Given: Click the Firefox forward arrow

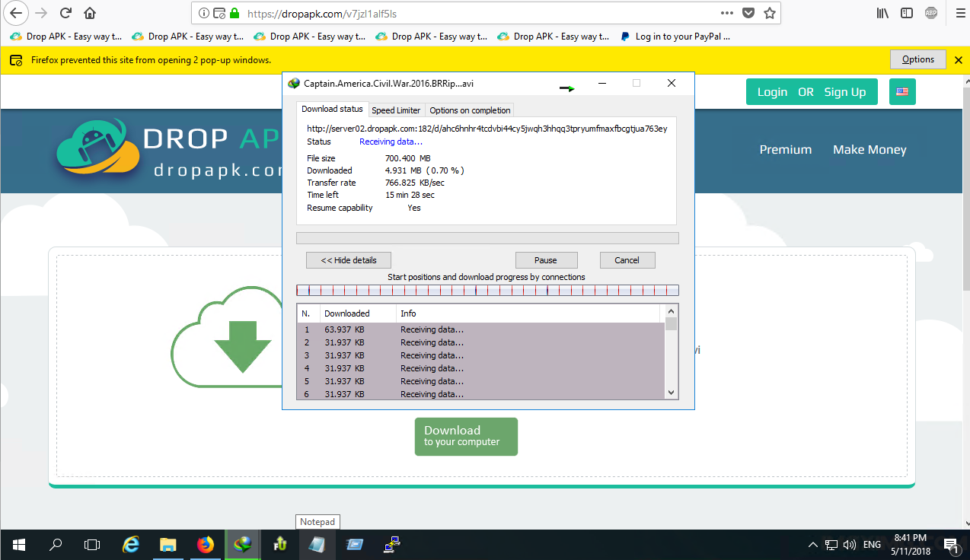Looking at the screenshot, I should tap(41, 13).
